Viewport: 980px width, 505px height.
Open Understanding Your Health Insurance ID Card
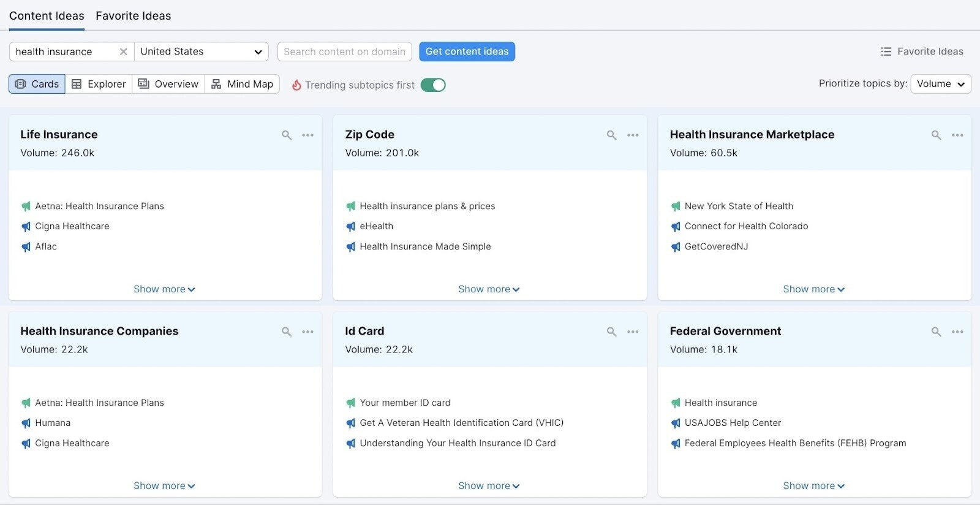click(x=458, y=443)
